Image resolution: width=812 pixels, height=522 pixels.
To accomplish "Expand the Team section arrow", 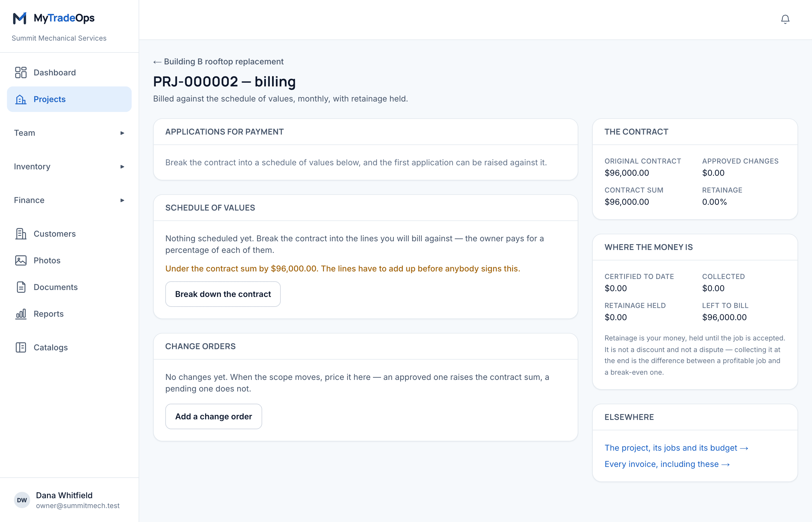I will pyautogui.click(x=122, y=133).
